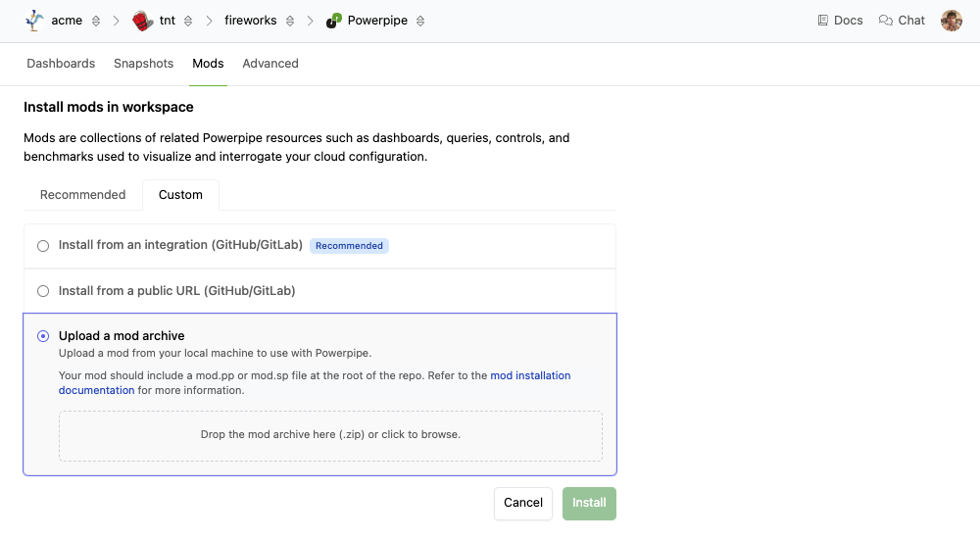
Task: Expand the Powerpipe service switcher
Action: 420,21
